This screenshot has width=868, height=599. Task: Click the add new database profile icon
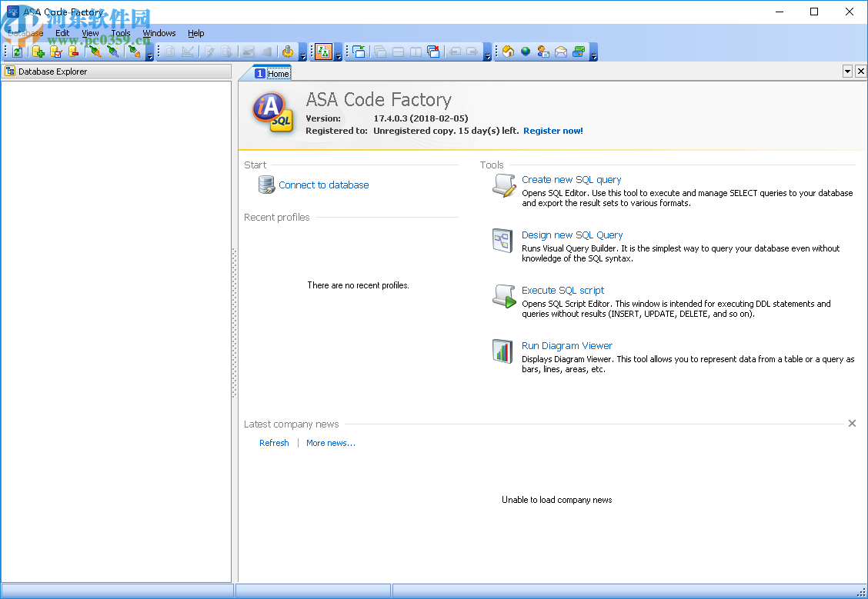(36, 52)
